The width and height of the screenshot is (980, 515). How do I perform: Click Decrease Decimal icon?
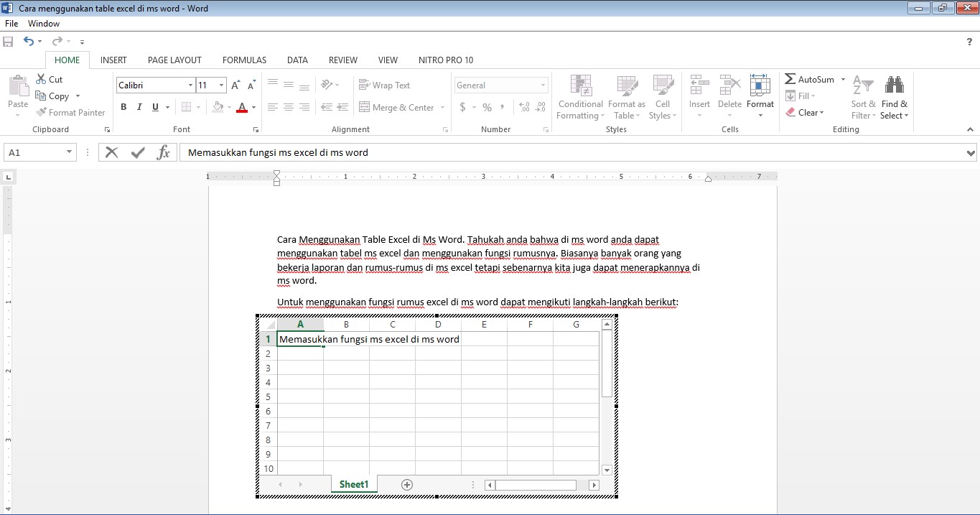(541, 107)
